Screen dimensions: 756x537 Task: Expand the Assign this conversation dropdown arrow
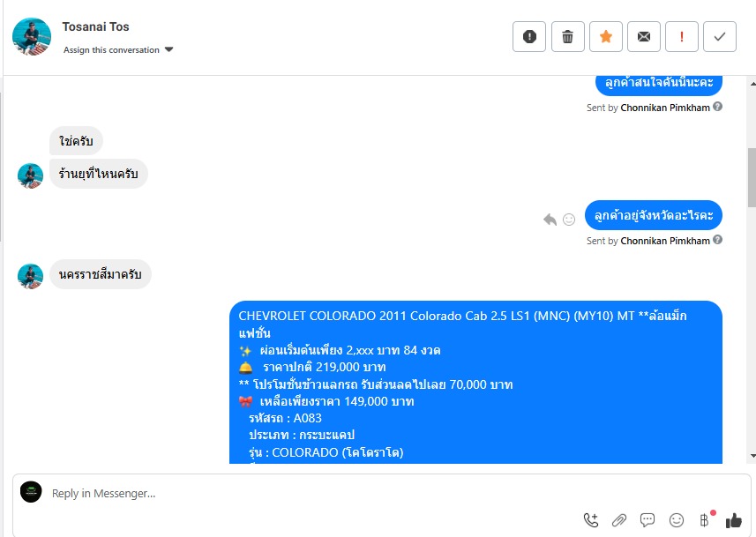tap(168, 49)
